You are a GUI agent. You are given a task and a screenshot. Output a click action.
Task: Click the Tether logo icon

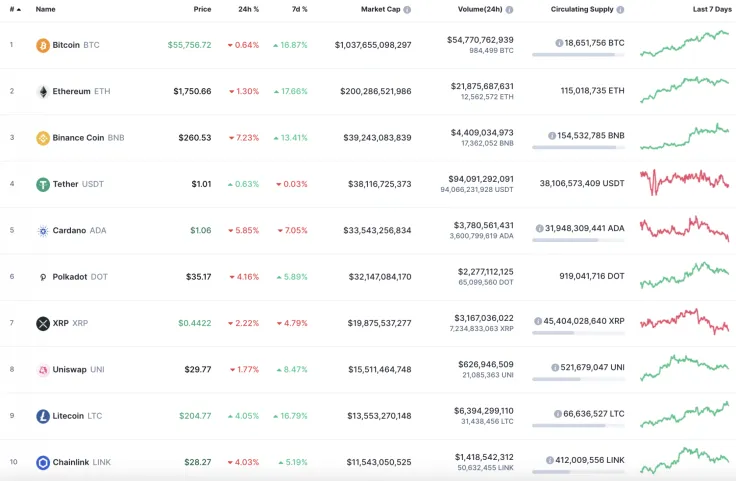point(43,184)
